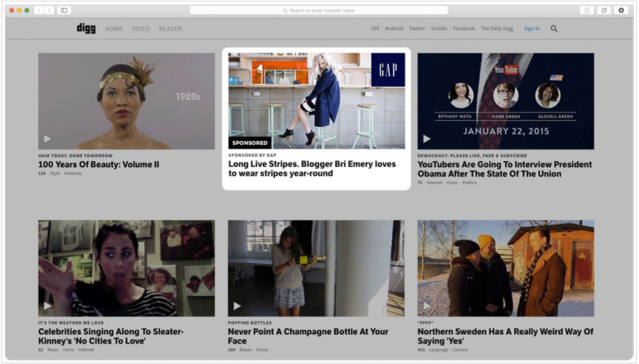Image resolution: width=639 pixels, height=364 pixels.
Task: Open headline Never Point A Champagne Bottle
Action: [x=308, y=336]
